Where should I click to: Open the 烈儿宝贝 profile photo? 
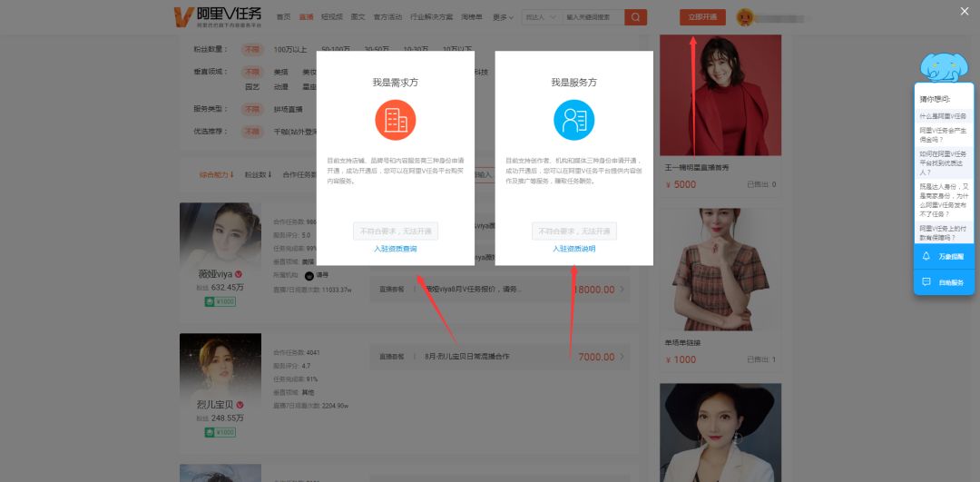pos(220,365)
